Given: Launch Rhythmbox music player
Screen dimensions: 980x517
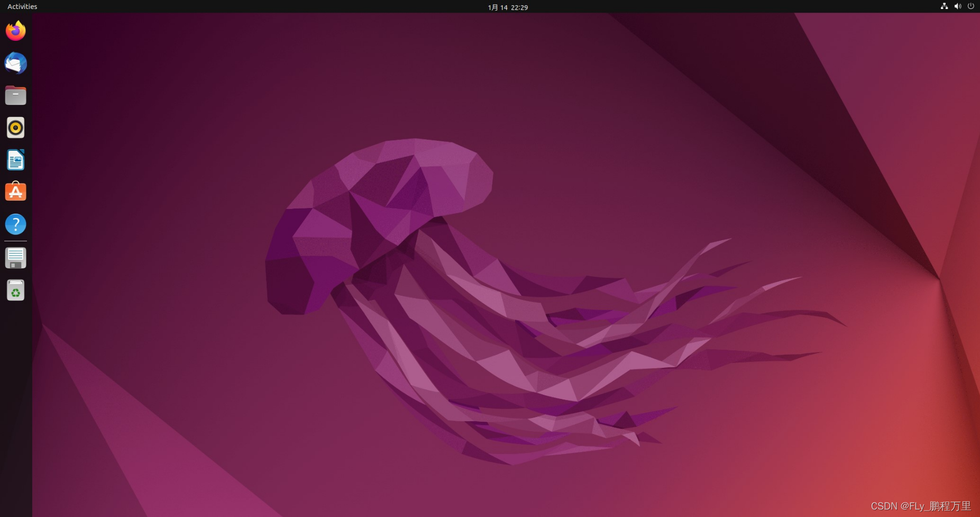Looking at the screenshot, I should 16,128.
